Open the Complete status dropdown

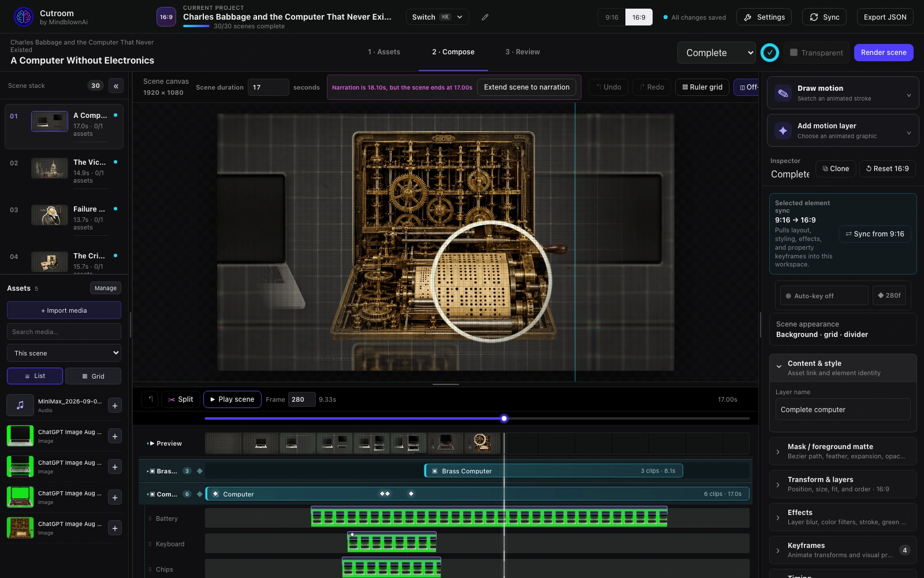(717, 53)
